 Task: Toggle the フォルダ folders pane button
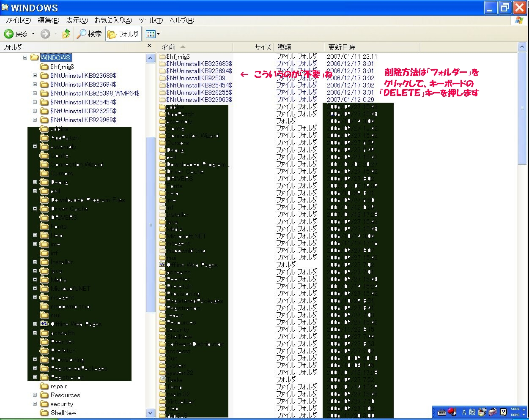tap(123, 34)
